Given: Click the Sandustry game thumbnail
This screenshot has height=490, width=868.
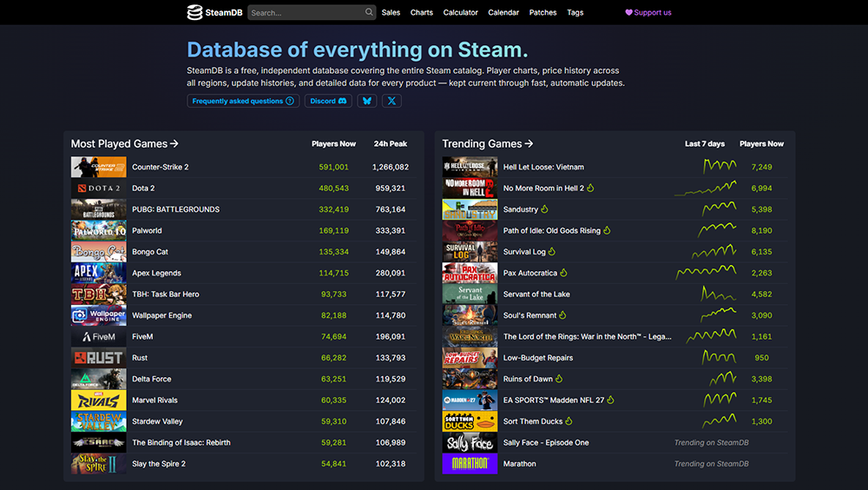Looking at the screenshot, I should (x=470, y=209).
